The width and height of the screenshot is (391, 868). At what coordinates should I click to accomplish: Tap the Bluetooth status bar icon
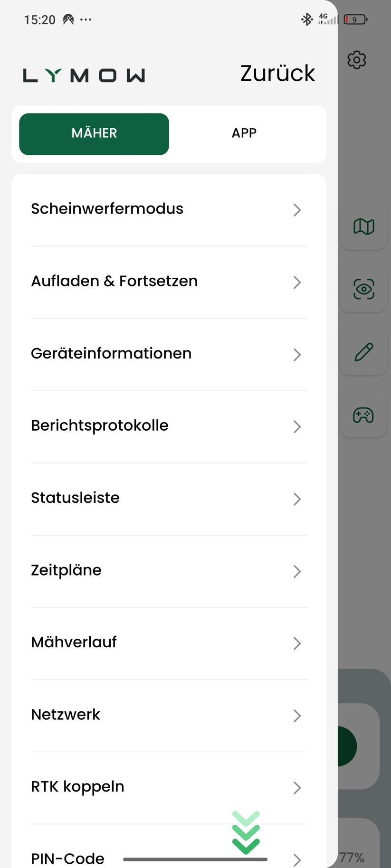306,19
